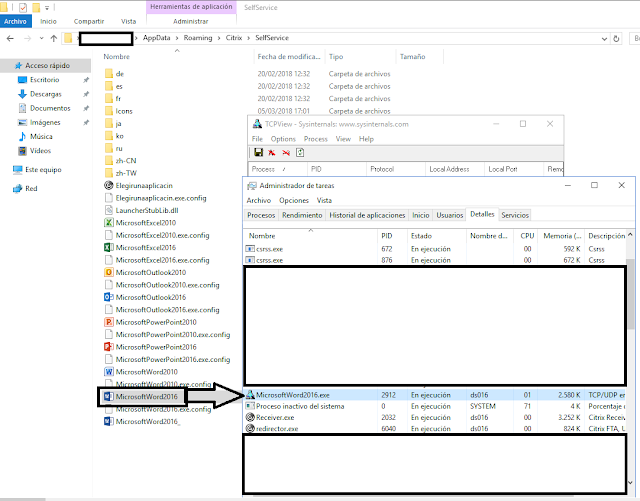The width and height of the screenshot is (640, 501).
Task: Open the Inicio ribbon tab
Action: pyautogui.click(x=48, y=21)
